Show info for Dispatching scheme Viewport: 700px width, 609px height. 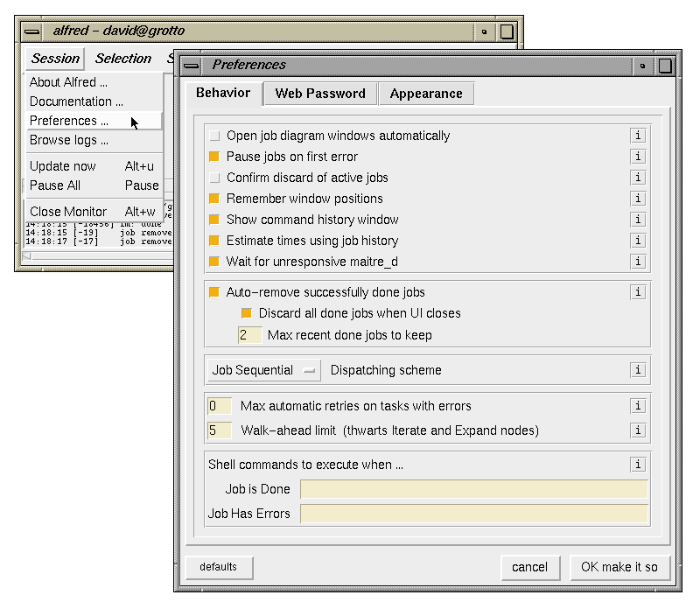tap(638, 369)
